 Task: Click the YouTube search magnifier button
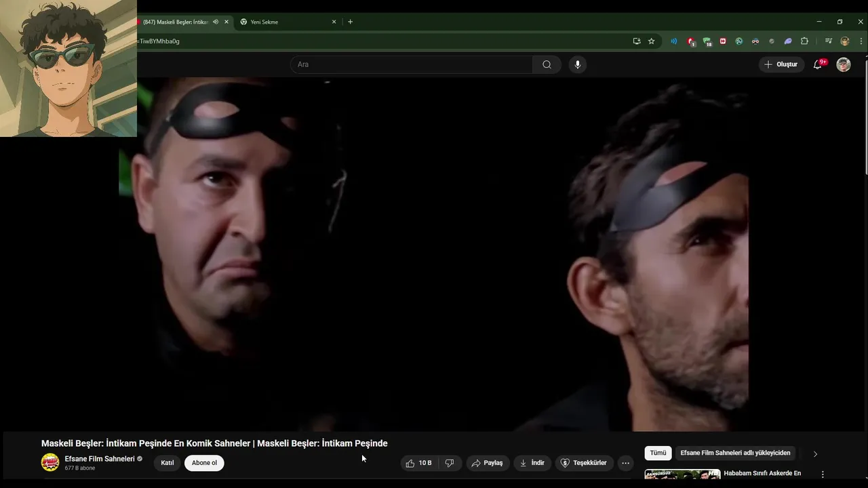(547, 64)
